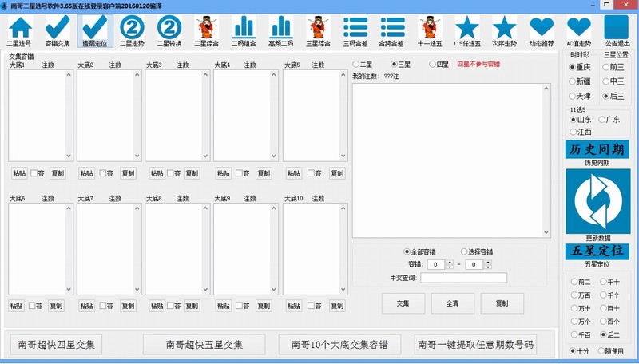Select the 二码组合 bar chart icon
Image resolution: width=639 pixels, height=364 pixels.
(x=243, y=29)
